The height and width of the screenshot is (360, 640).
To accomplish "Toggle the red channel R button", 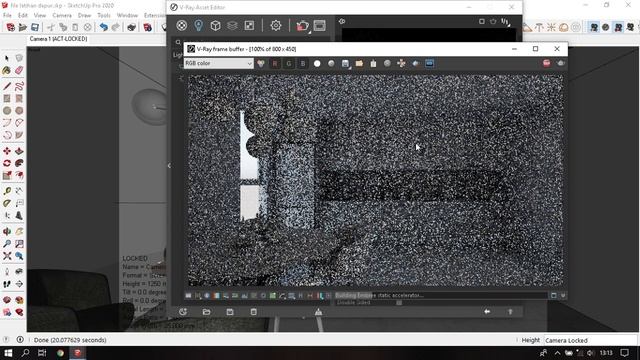I will pos(275,63).
